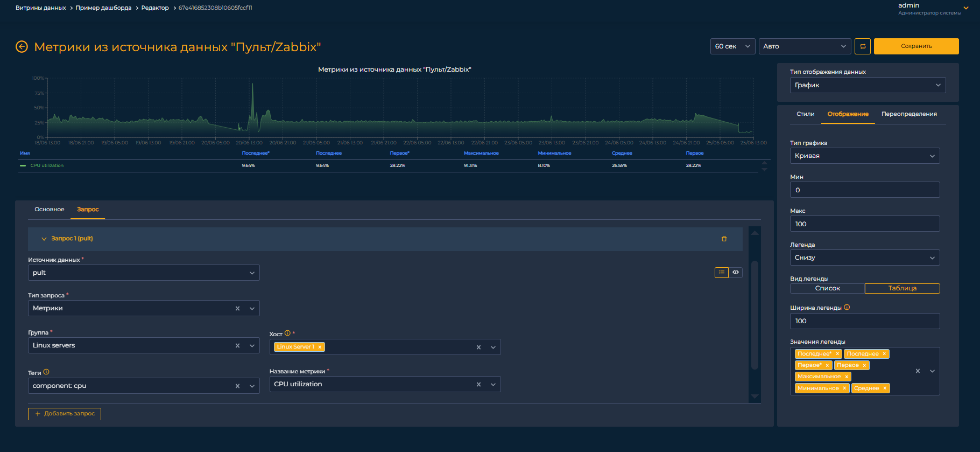
Task: Click the back arrow beside dashboard title
Action: [22, 47]
